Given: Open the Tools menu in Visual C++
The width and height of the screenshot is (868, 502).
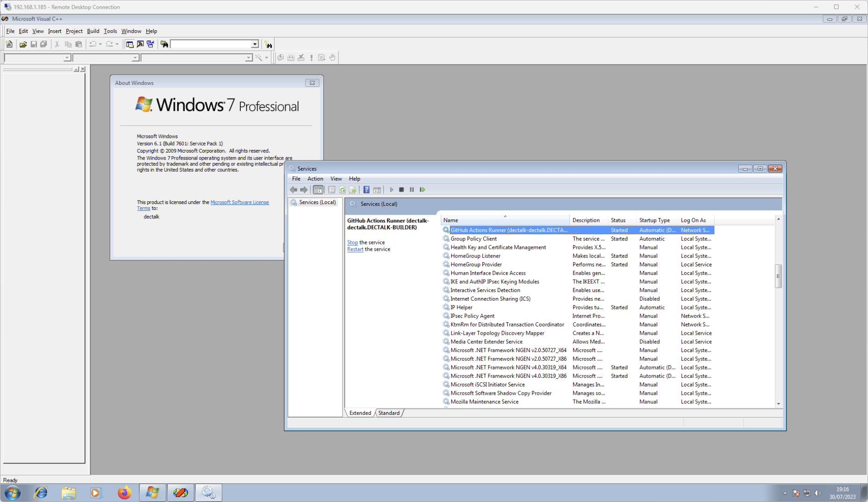Looking at the screenshot, I should pos(110,31).
